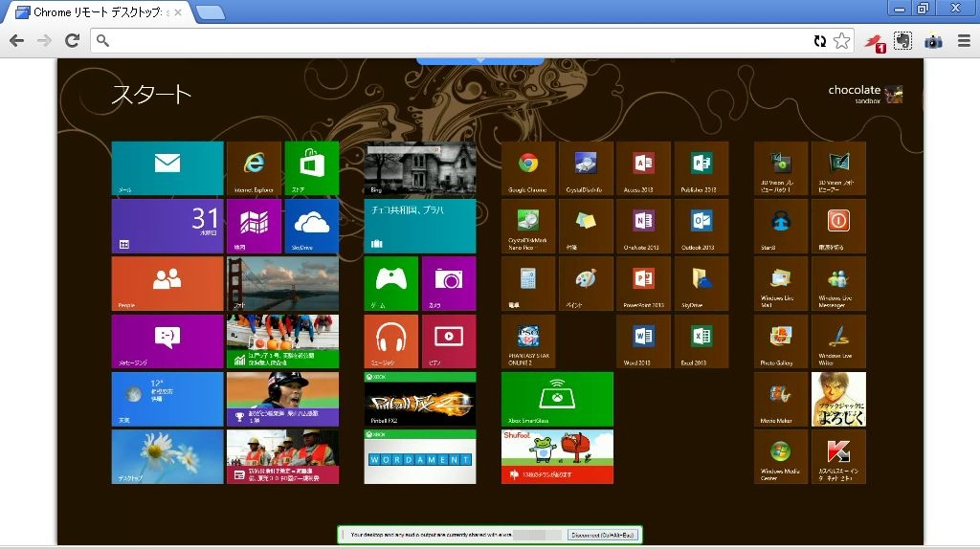This screenshot has height=549, width=980.
Task: Launch the PowerPoint 2013 tile
Action: (x=643, y=283)
